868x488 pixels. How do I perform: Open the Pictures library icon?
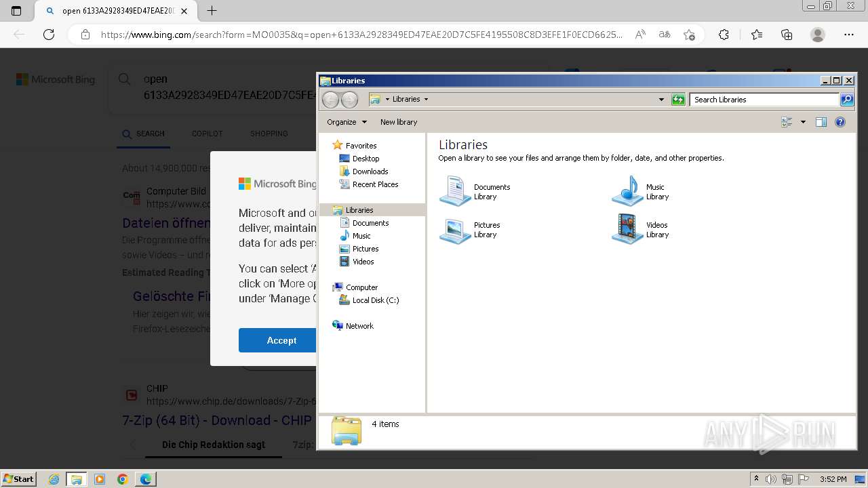[x=455, y=229]
